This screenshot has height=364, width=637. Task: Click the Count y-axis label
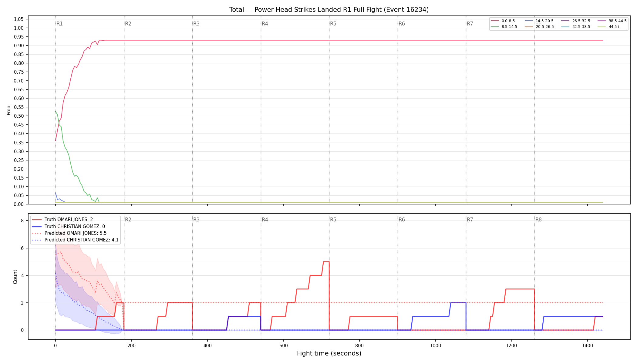click(15, 277)
